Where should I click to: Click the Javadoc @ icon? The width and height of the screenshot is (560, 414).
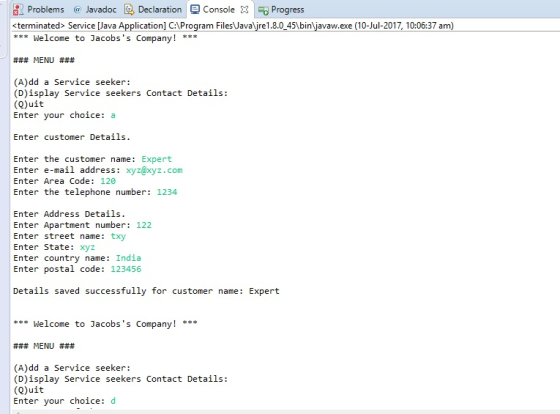77,10
